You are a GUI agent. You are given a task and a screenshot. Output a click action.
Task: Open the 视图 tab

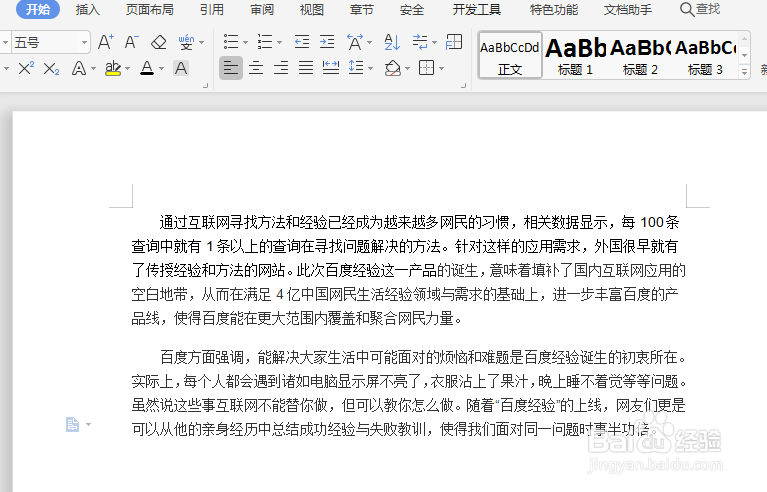(x=312, y=10)
